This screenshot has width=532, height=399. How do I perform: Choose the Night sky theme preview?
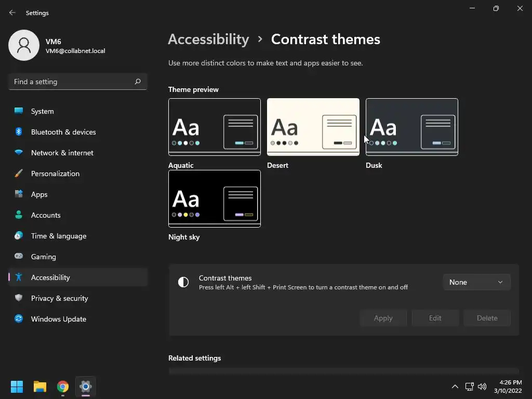215,199
